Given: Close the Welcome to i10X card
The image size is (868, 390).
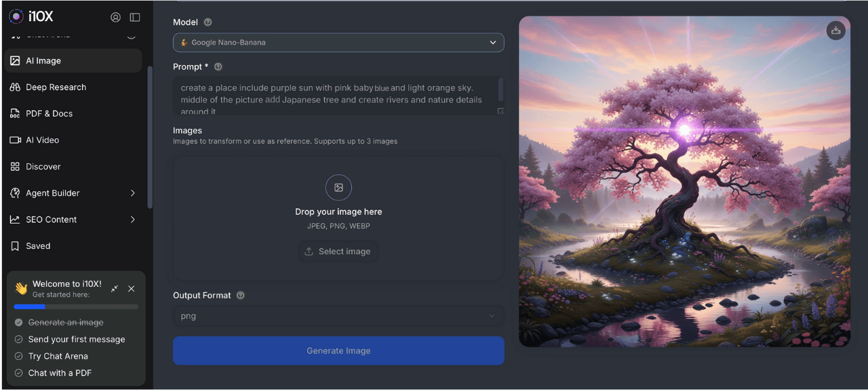Looking at the screenshot, I should (132, 289).
